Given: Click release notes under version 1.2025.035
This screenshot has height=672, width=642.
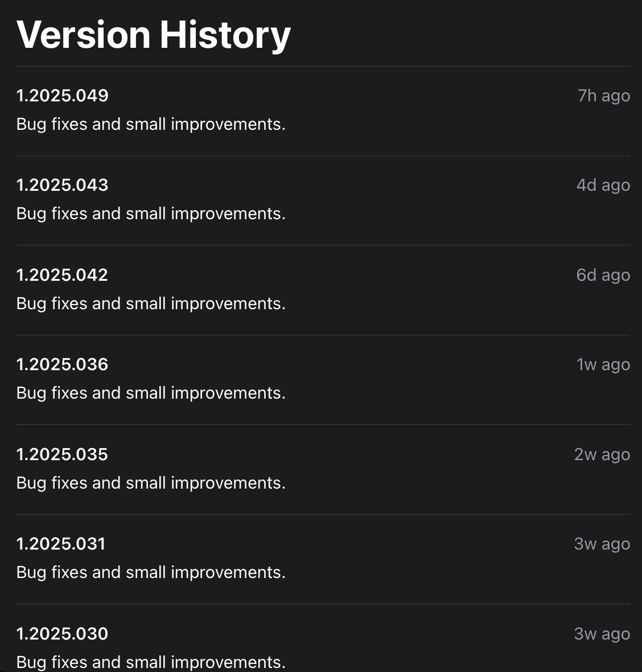Looking at the screenshot, I should click(x=151, y=483).
